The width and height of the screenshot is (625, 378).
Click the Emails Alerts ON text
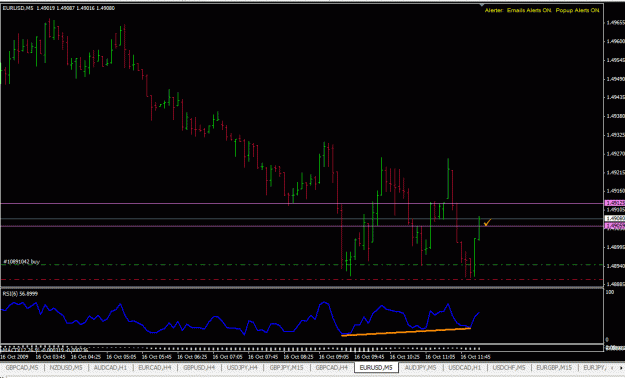(529, 10)
